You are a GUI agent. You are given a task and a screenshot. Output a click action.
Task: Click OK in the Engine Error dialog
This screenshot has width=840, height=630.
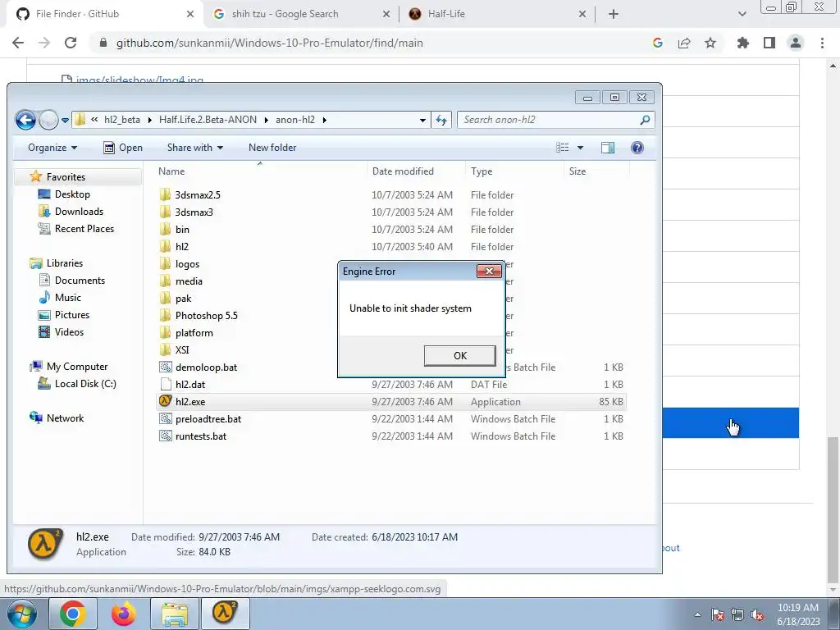(459, 356)
